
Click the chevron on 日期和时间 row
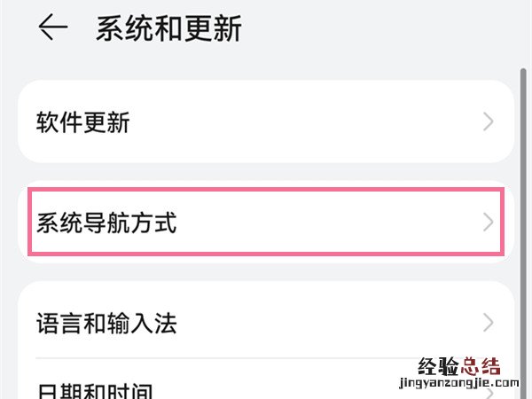point(490,390)
